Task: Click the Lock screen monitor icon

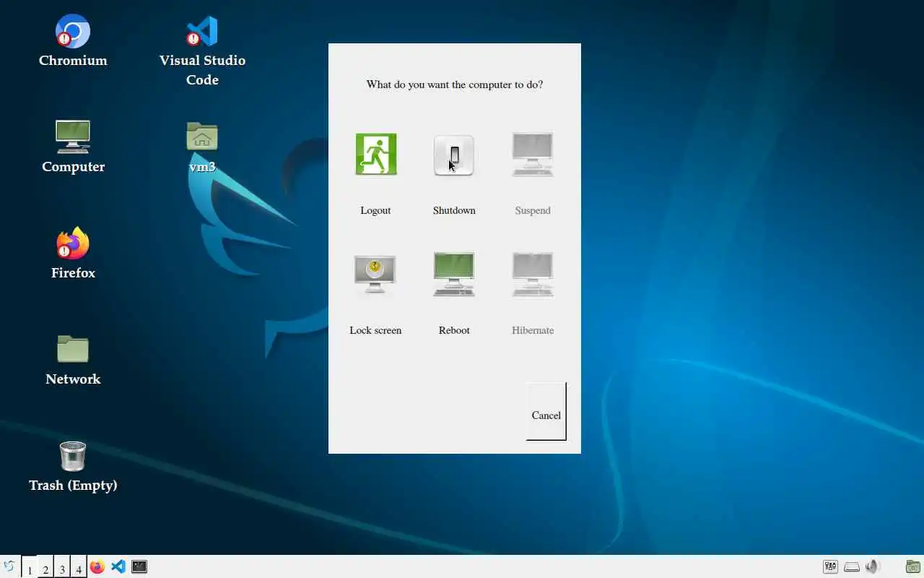Action: pos(375,274)
